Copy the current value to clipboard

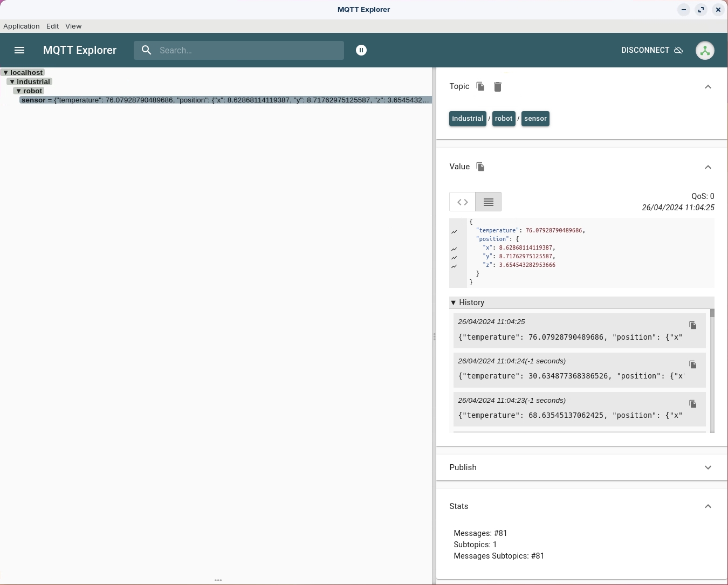point(480,167)
